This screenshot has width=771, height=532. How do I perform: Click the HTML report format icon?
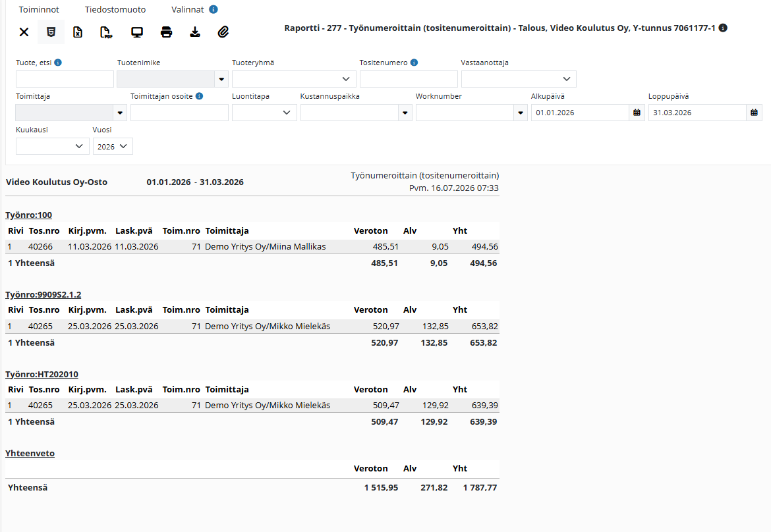[51, 32]
